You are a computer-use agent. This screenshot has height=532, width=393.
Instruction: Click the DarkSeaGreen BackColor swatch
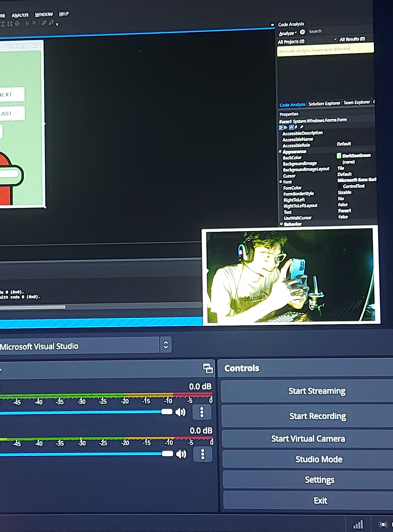pyautogui.click(x=339, y=156)
